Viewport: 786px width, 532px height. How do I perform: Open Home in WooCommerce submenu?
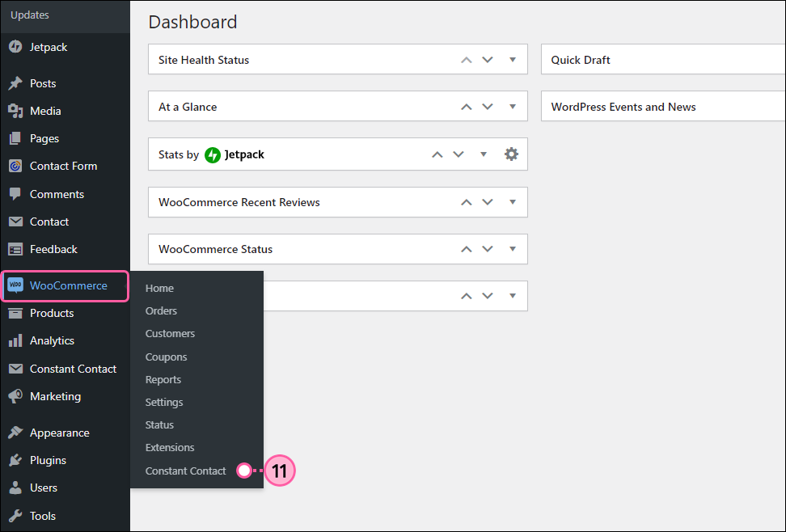click(159, 289)
